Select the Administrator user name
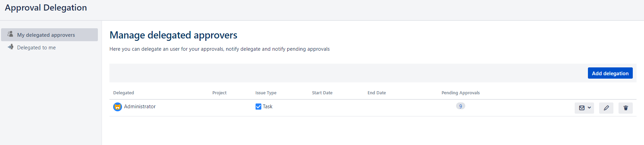 140,107
